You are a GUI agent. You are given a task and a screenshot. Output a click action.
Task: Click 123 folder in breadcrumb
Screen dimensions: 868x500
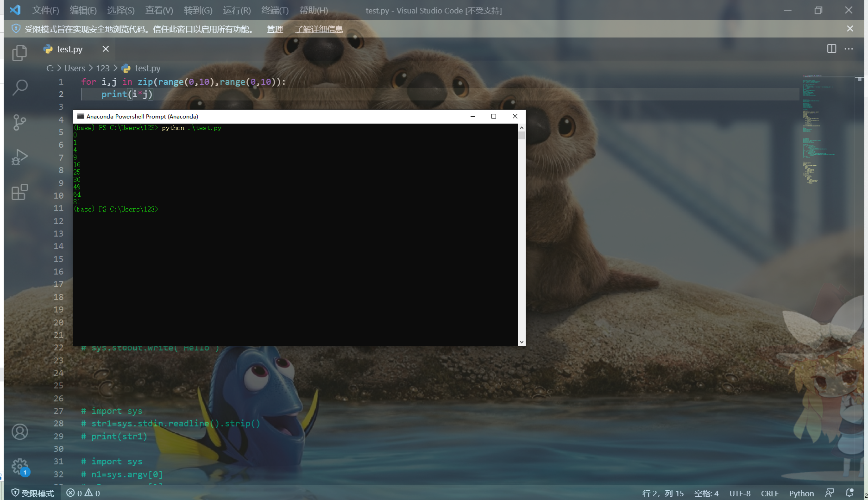103,69
